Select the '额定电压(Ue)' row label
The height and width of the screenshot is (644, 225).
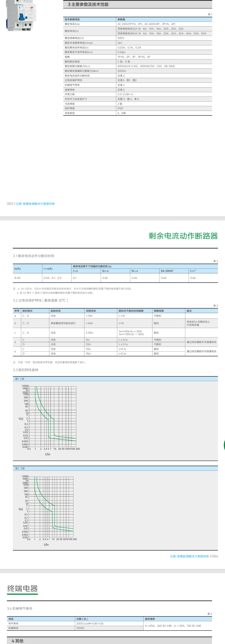tap(72, 24)
